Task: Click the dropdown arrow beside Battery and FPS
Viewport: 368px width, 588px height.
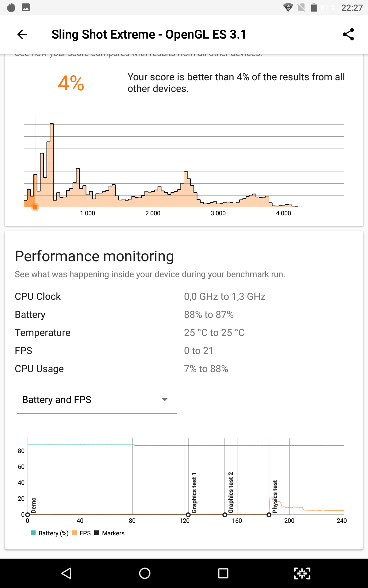Action: pyautogui.click(x=165, y=400)
